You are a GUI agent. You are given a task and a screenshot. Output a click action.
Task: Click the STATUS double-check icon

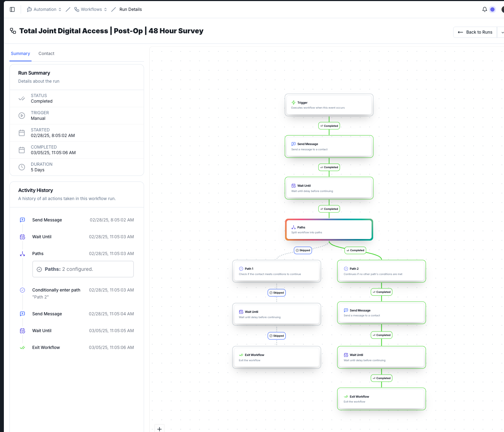point(22,98)
